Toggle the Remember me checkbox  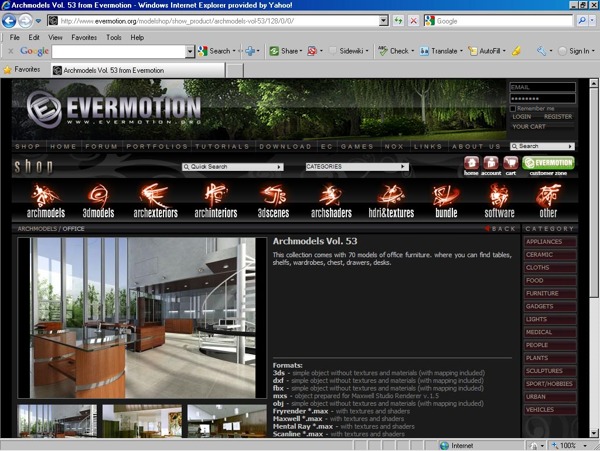pyautogui.click(x=513, y=109)
